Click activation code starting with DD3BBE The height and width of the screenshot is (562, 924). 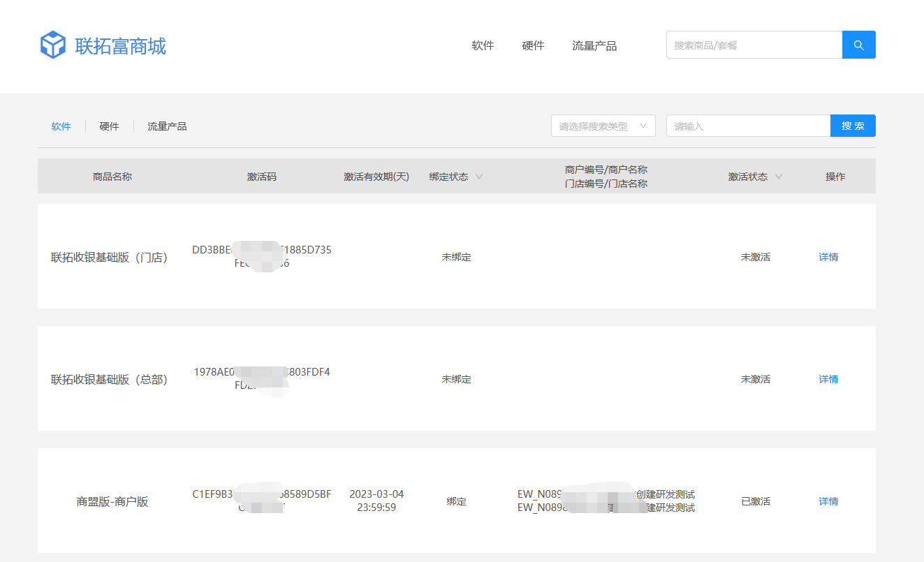[262, 256]
